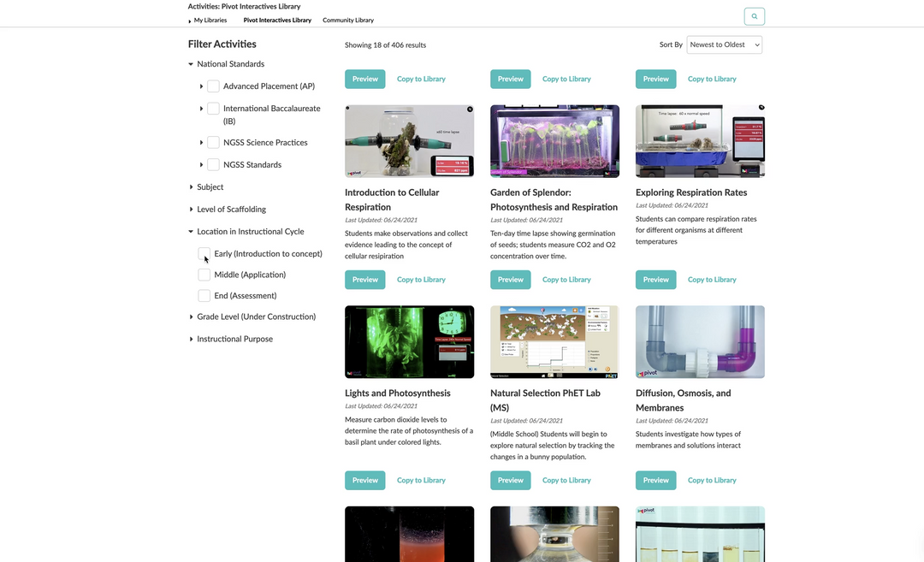The height and width of the screenshot is (562, 924).
Task: Open the Garden of Splendor thumbnail
Action: (554, 140)
